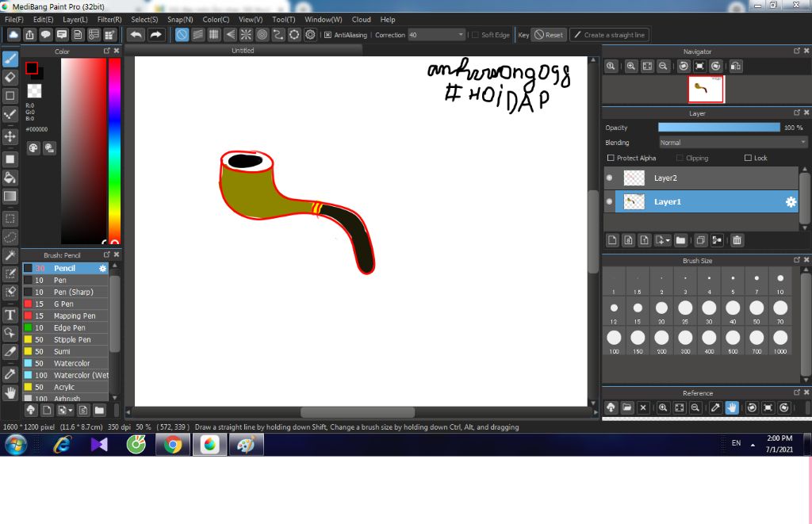Select the Lasso selection tool
Image resolution: width=812 pixels, height=524 pixels.
click(10, 237)
